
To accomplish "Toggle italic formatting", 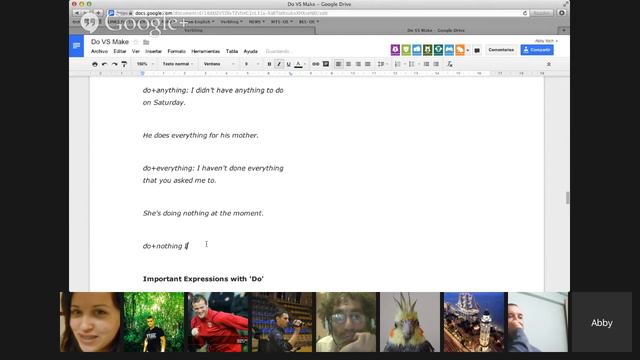I will [x=279, y=64].
